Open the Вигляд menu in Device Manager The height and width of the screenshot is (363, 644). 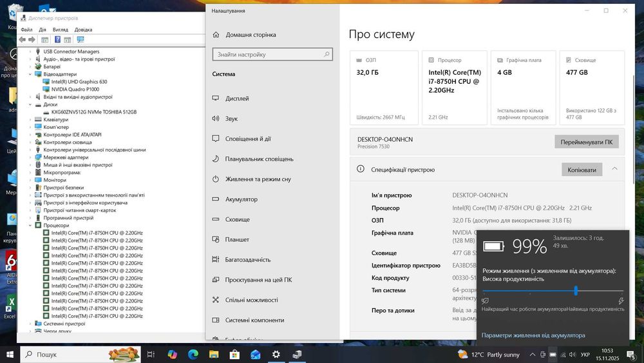(x=61, y=30)
